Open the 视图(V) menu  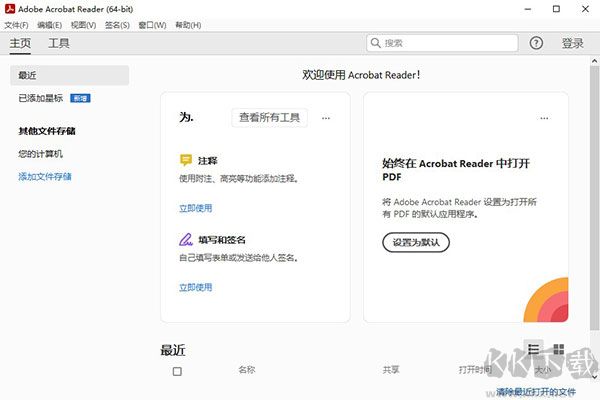(83, 25)
